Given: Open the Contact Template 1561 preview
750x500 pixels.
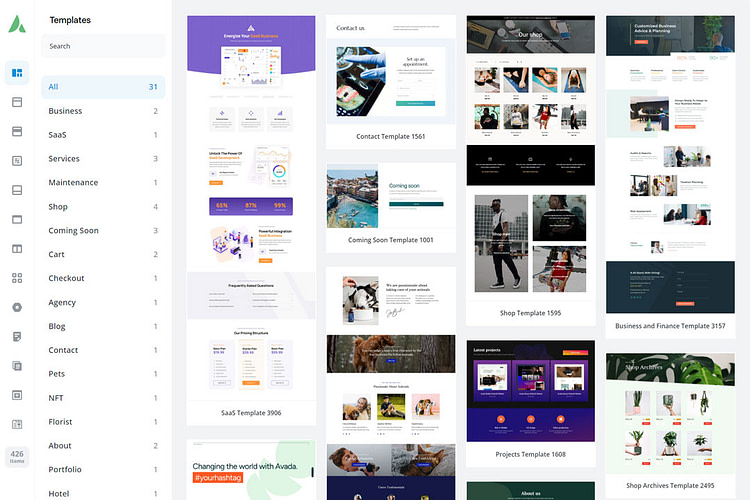Looking at the screenshot, I should click(391, 81).
